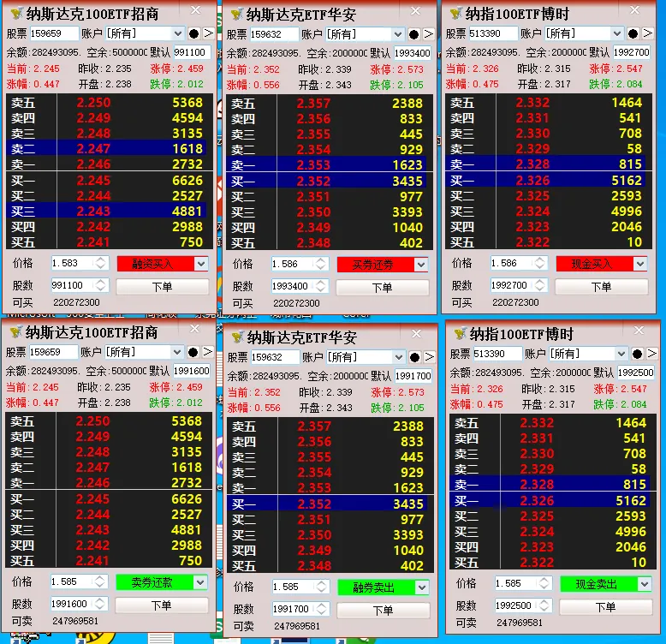This screenshot has height=644, width=666.
Task: Open the 买券还券 order type dropdown
Action: pos(421,265)
